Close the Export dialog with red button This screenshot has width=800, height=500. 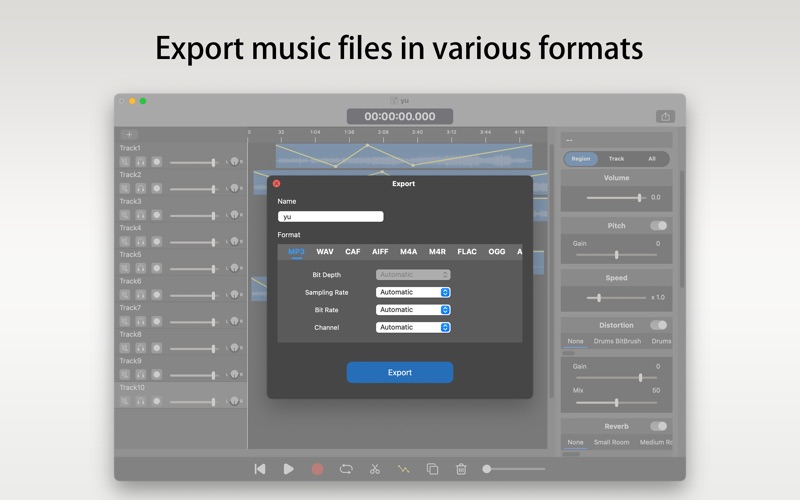tap(277, 184)
